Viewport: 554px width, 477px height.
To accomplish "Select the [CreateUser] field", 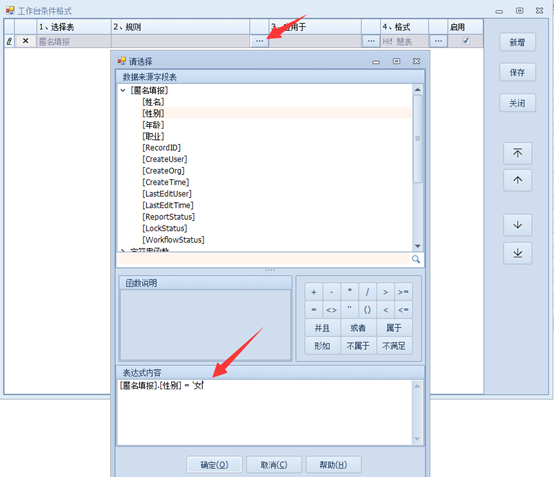I will [165, 159].
